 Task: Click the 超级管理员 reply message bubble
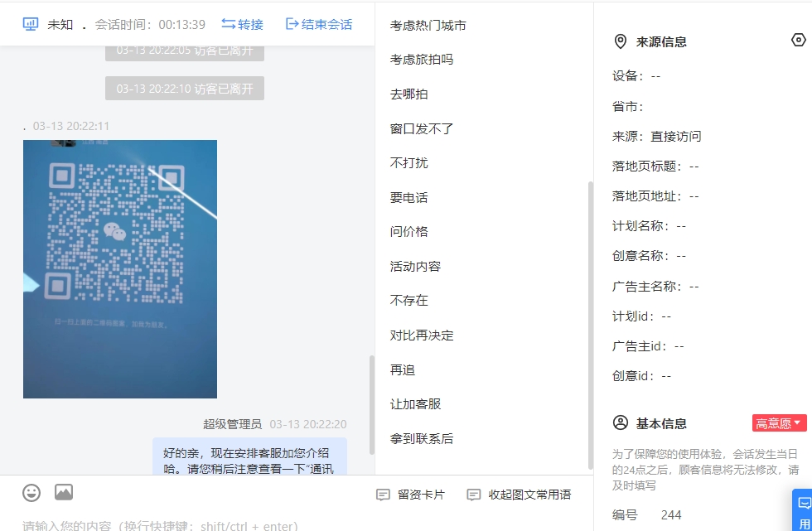coord(249,456)
